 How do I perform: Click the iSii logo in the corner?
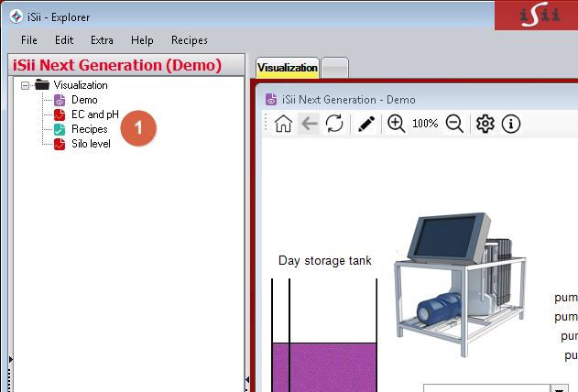coord(540,16)
